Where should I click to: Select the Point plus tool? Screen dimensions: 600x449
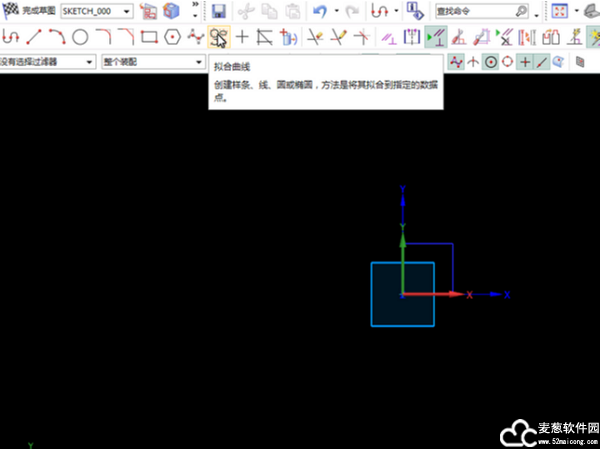(x=241, y=38)
